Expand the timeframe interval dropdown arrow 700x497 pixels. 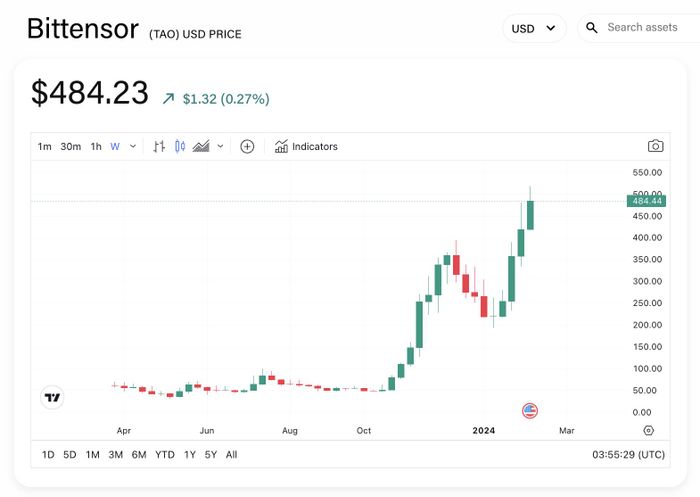click(133, 146)
